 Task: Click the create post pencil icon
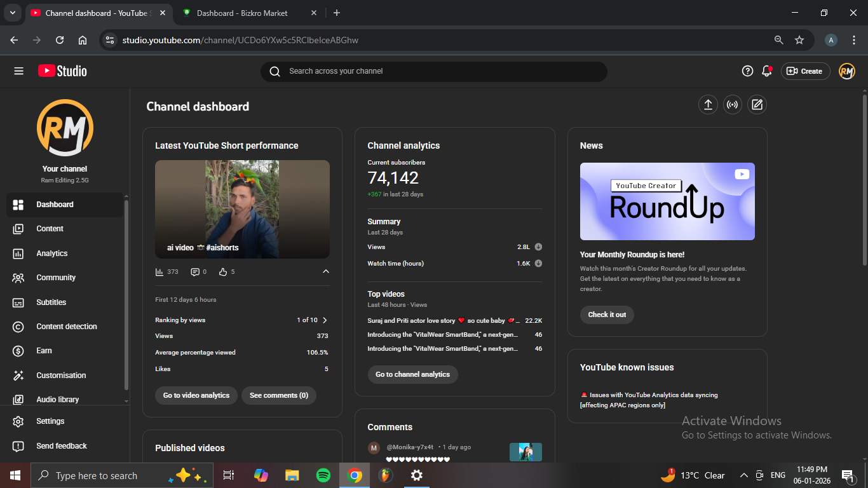click(756, 105)
